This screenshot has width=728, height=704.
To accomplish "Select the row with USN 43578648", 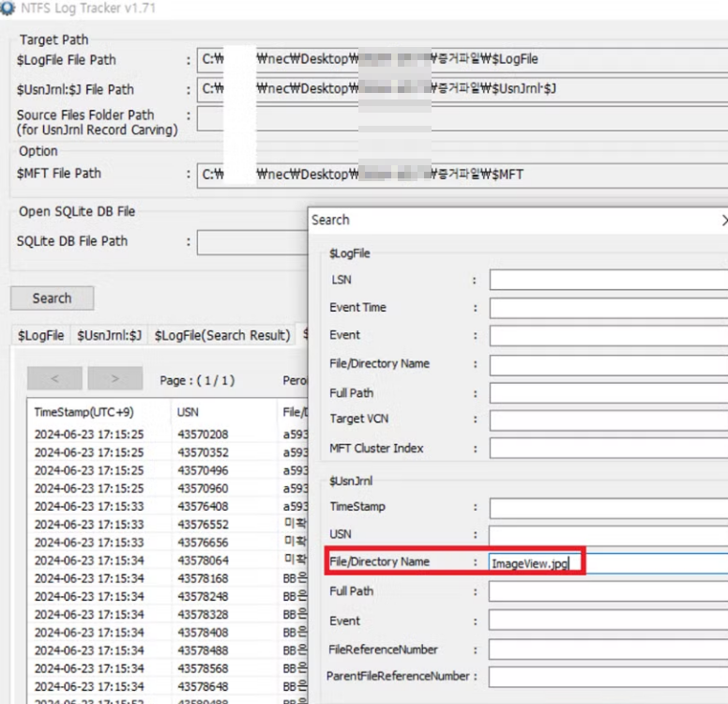I will (168, 687).
